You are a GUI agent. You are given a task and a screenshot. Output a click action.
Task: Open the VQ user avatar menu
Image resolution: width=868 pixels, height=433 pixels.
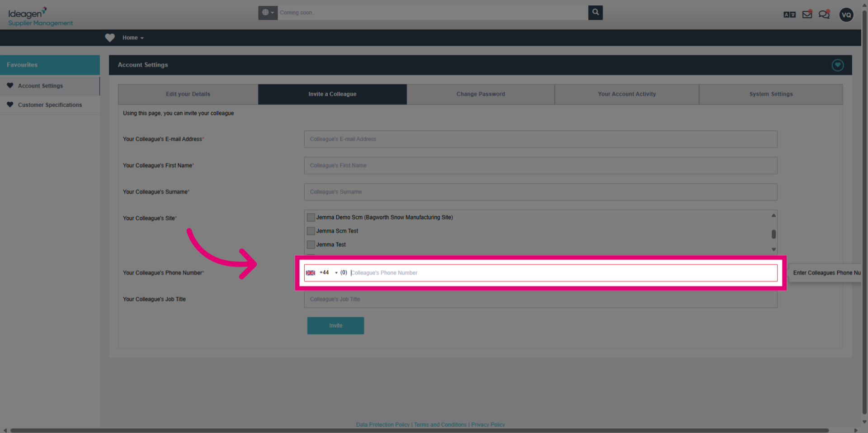pos(846,15)
